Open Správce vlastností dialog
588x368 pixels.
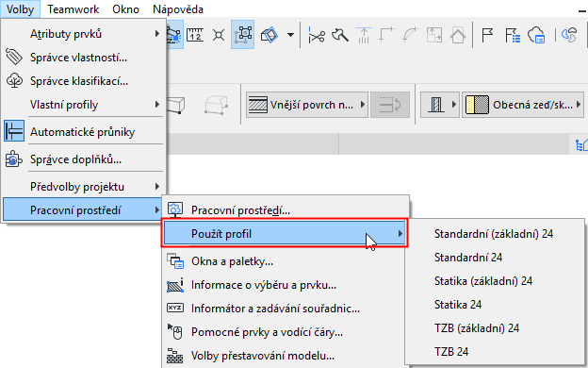[x=83, y=58]
